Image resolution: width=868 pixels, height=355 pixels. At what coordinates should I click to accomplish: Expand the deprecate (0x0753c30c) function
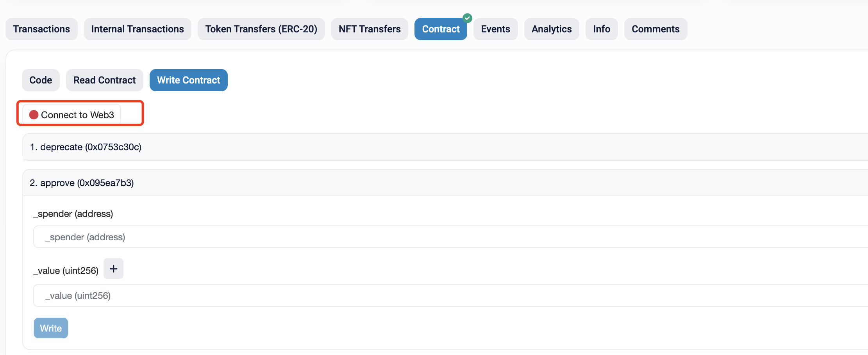click(x=86, y=147)
